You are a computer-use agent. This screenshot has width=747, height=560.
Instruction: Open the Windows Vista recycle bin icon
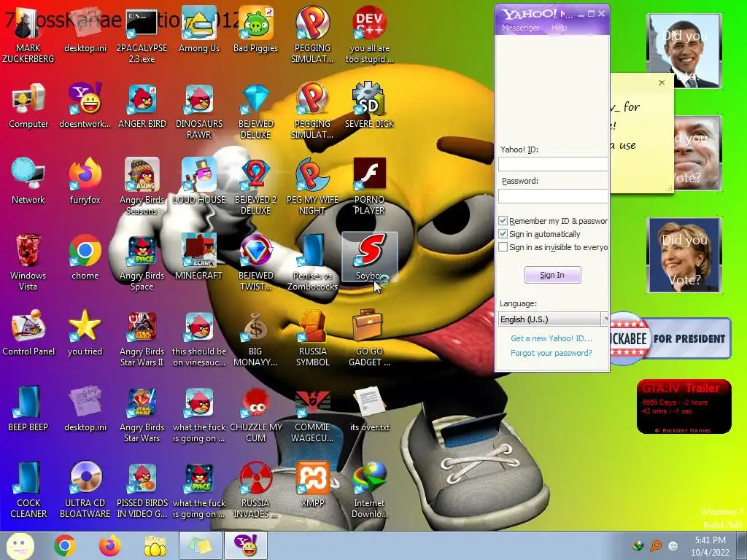click(x=28, y=262)
